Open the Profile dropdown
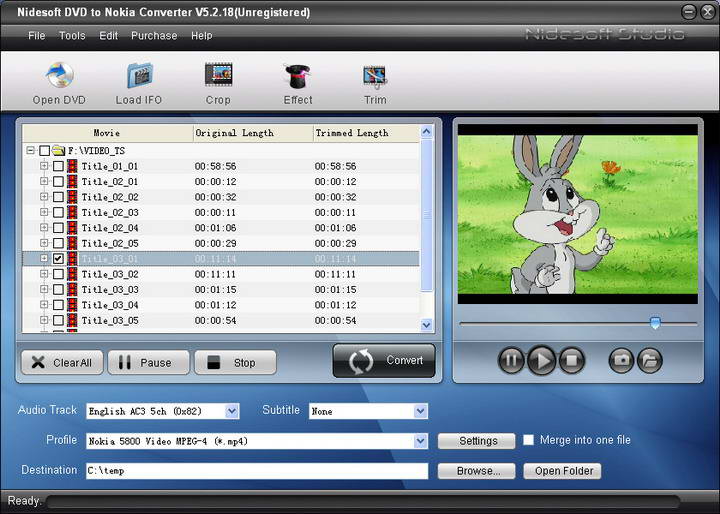Image resolution: width=720 pixels, height=514 pixels. pos(420,441)
